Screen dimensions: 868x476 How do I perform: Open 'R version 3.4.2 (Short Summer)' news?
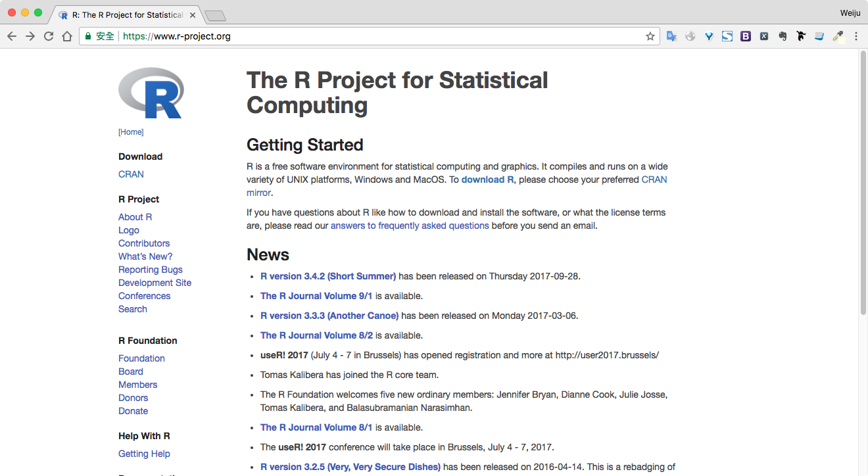pyautogui.click(x=328, y=276)
